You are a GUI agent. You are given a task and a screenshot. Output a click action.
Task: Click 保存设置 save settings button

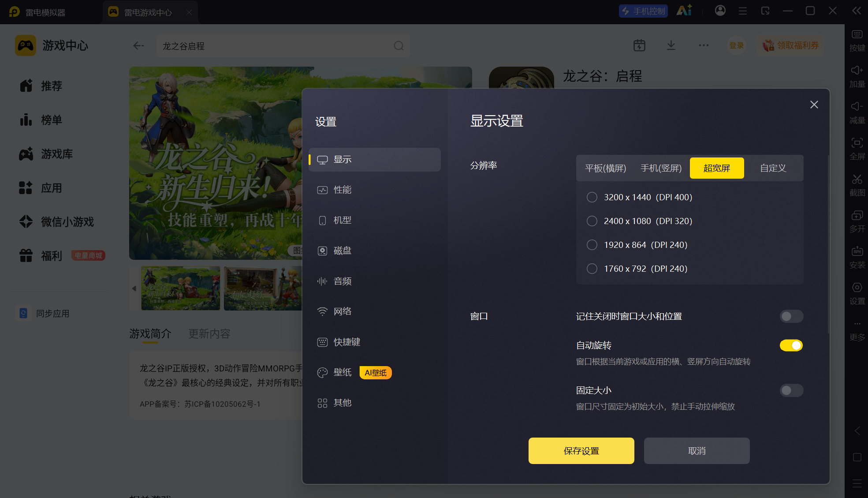pos(581,451)
